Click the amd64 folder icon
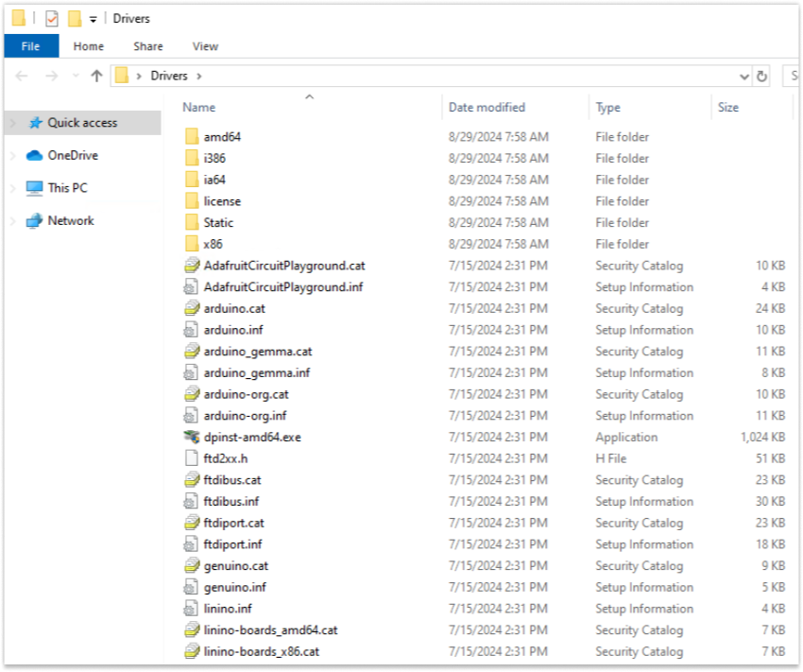Viewport: 803px width, 672px height. pyautogui.click(x=192, y=137)
